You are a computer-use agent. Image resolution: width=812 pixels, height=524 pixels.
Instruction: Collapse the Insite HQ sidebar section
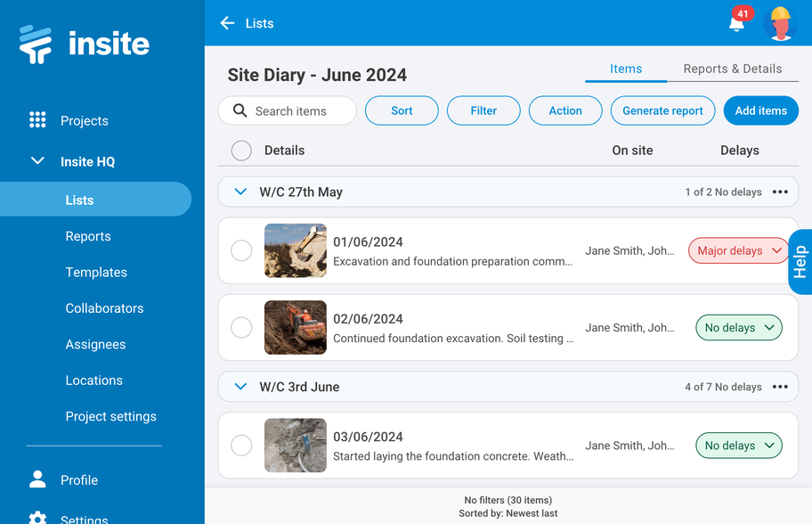[x=37, y=161]
